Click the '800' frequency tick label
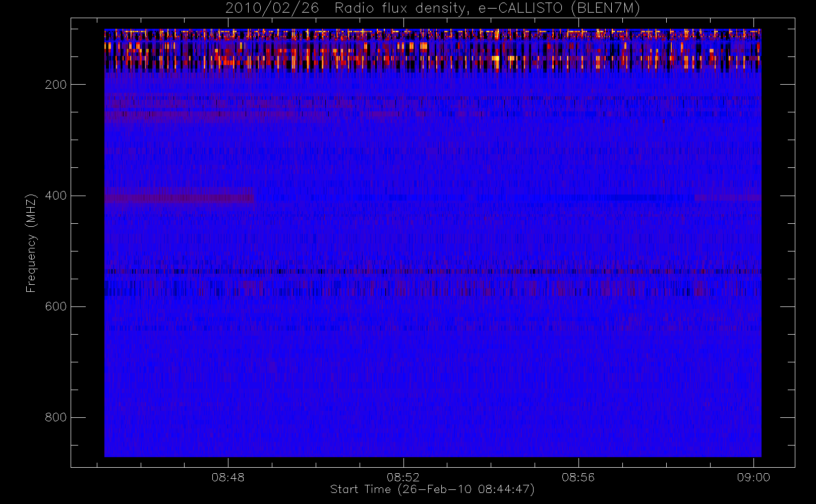The image size is (816, 504). pos(56,417)
